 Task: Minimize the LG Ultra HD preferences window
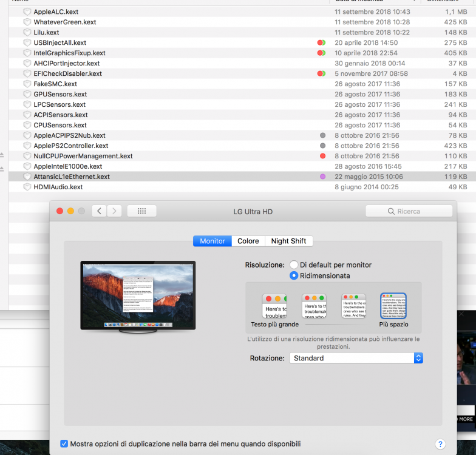(x=70, y=211)
